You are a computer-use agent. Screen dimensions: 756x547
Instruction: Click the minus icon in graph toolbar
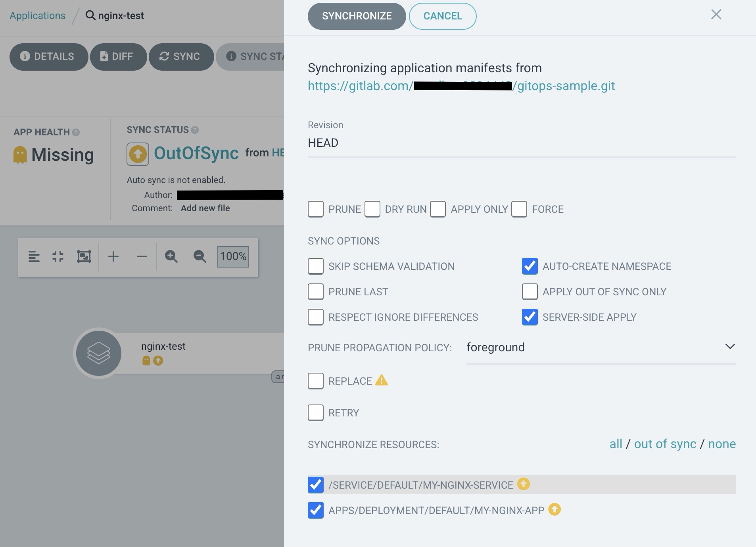coord(142,256)
